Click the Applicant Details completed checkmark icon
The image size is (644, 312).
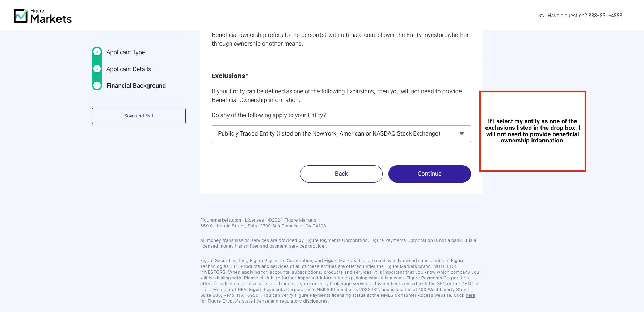click(x=97, y=69)
